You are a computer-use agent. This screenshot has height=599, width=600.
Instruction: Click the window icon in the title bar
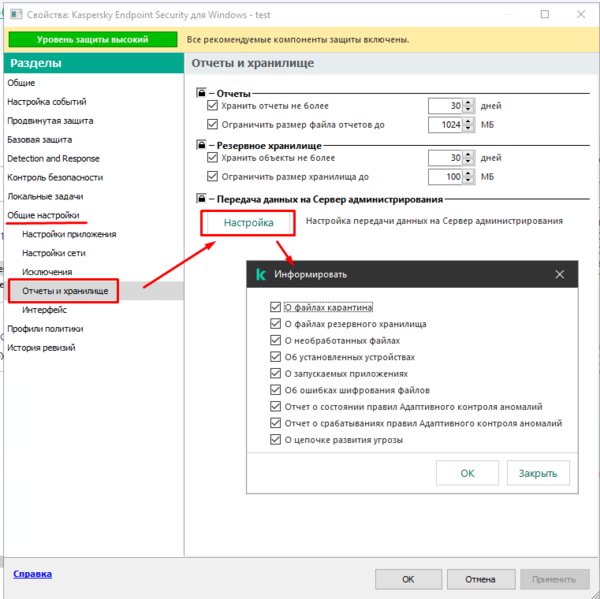[16, 15]
